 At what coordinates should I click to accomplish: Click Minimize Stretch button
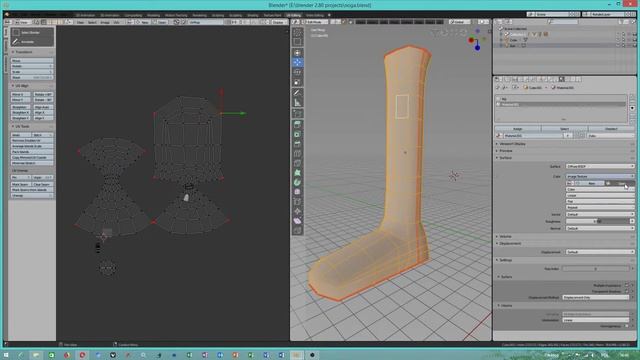(x=32, y=163)
